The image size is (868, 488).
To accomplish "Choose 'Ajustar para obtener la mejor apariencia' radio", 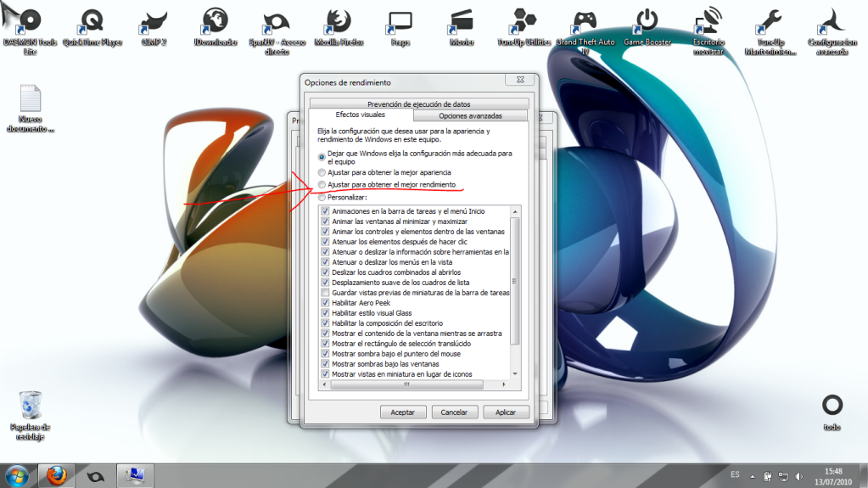I will coord(322,172).
